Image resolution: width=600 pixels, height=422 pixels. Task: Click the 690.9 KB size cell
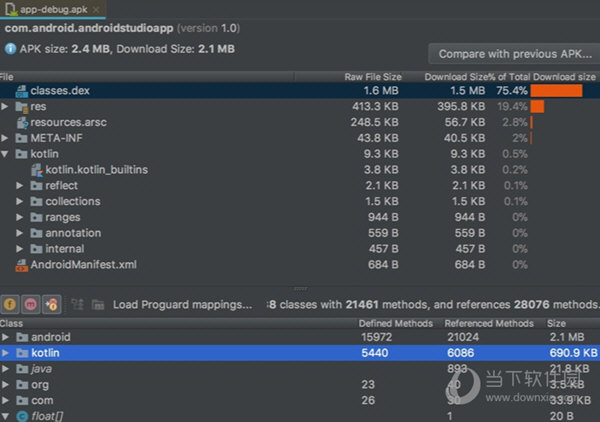pyautogui.click(x=573, y=353)
